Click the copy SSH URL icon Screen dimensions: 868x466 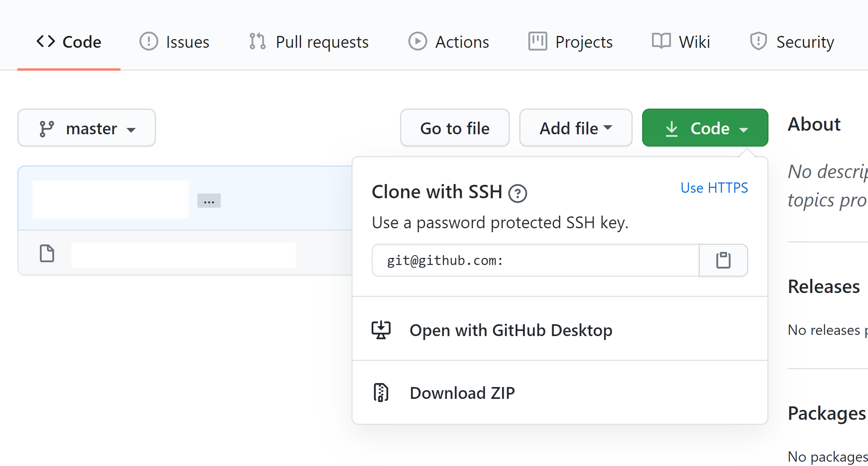(724, 260)
